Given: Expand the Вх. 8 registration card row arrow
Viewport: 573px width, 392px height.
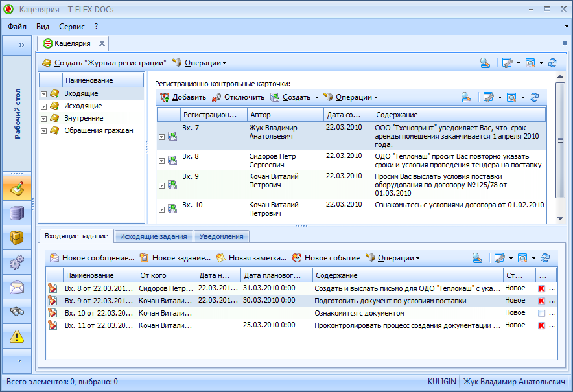Looking at the screenshot, I should 162,161.
